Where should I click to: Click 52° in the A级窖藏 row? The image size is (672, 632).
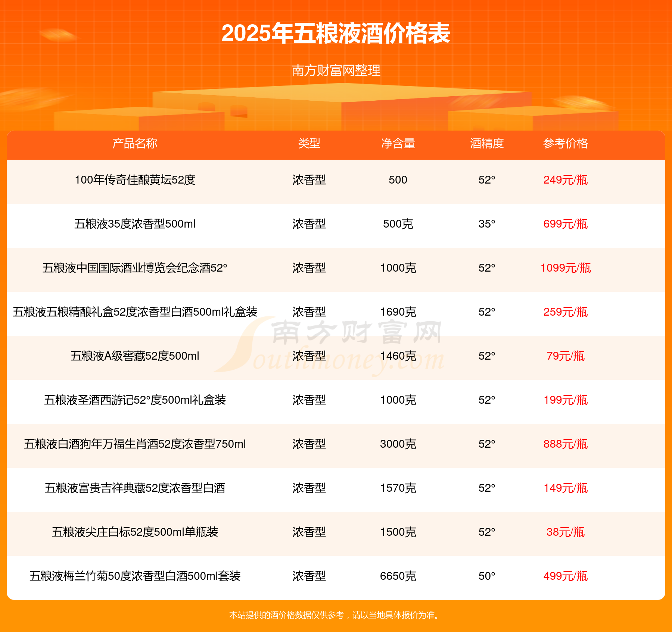click(x=487, y=356)
